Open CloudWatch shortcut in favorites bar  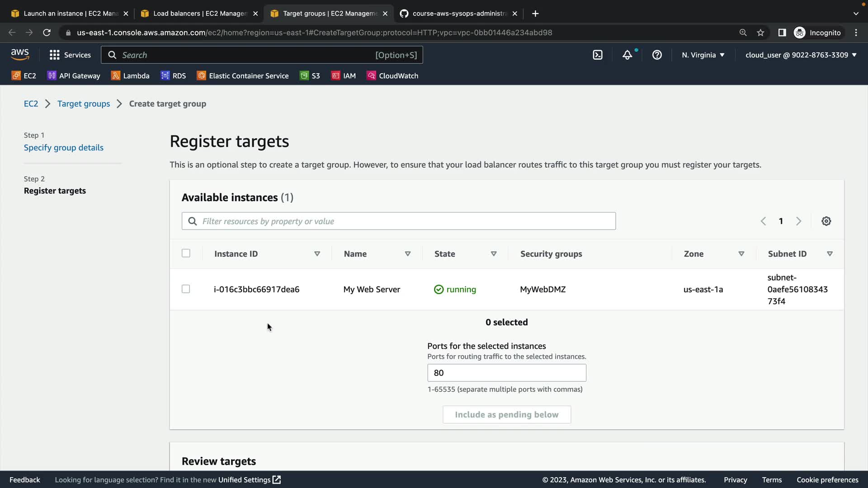click(x=392, y=75)
